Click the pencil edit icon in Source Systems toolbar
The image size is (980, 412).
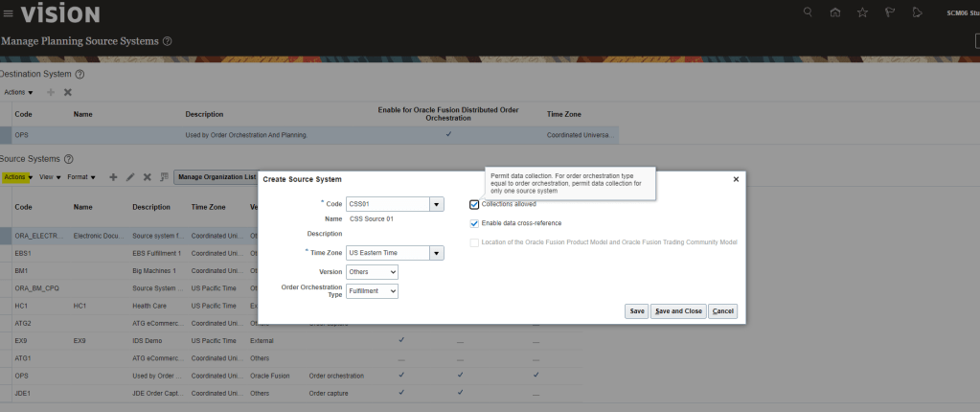coord(130,177)
